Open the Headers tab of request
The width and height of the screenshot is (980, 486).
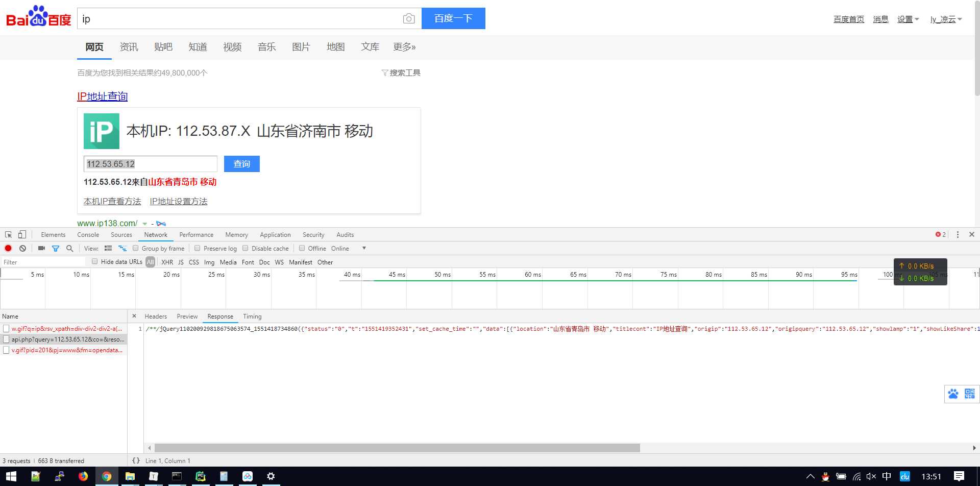tap(156, 316)
